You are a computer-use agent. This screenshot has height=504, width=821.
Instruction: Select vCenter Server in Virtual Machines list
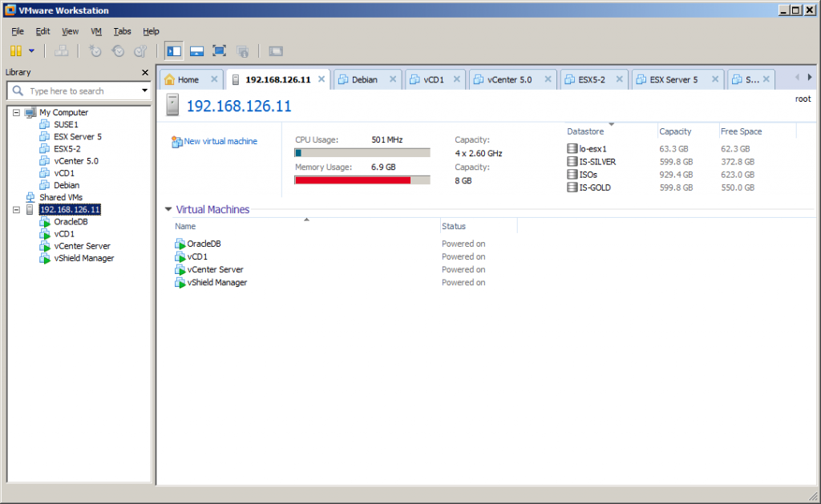(x=215, y=269)
